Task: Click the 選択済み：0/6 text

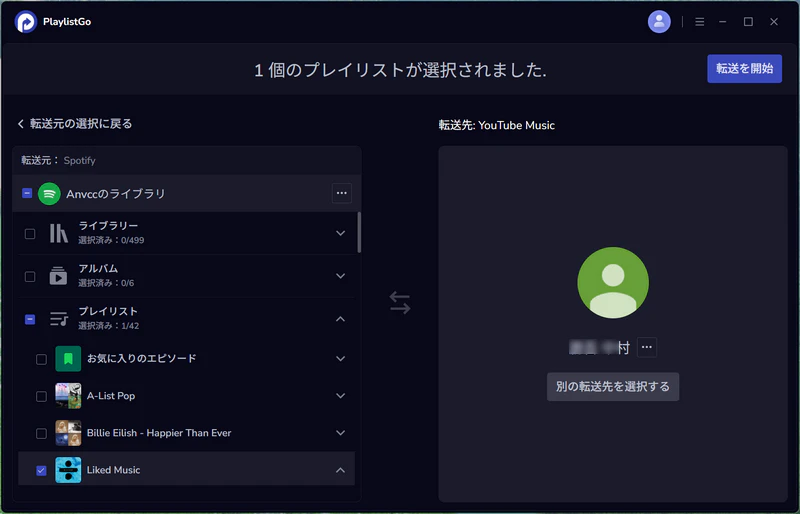Action: point(106,283)
